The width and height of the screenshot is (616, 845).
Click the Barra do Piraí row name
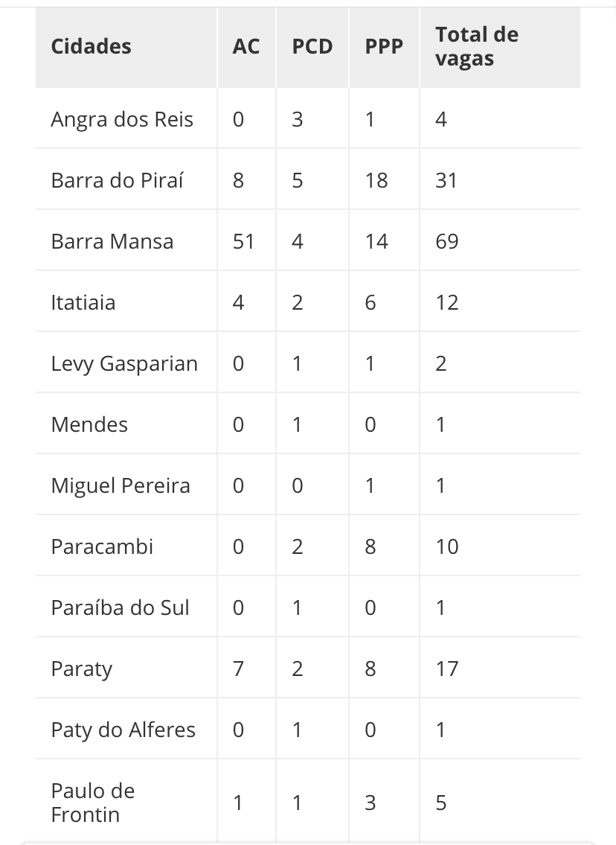tap(117, 180)
